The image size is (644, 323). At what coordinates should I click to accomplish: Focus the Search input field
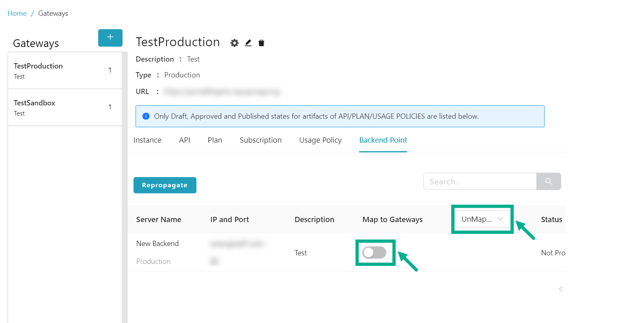pyautogui.click(x=480, y=181)
